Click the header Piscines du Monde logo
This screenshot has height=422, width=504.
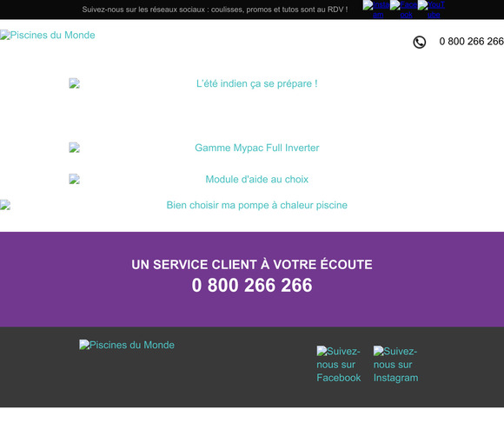tap(48, 35)
